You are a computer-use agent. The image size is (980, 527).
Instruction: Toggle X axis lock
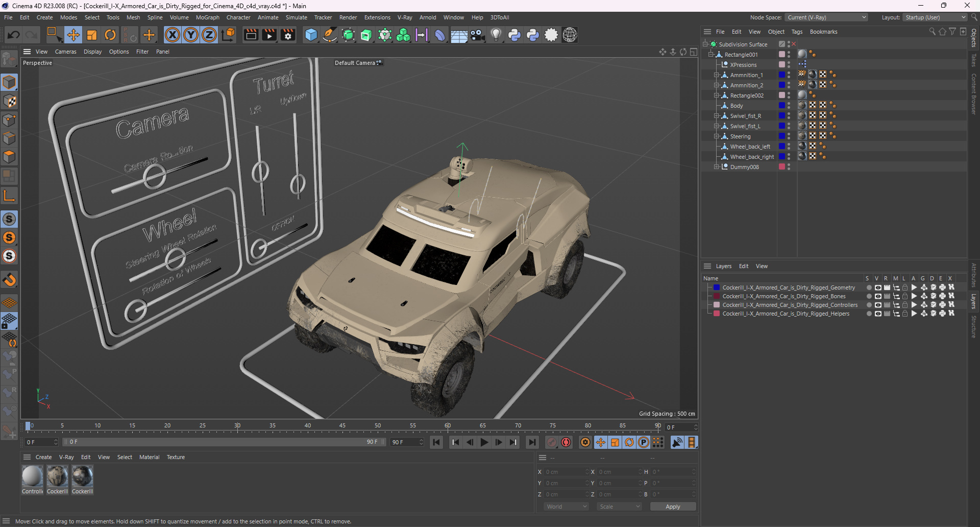173,35
